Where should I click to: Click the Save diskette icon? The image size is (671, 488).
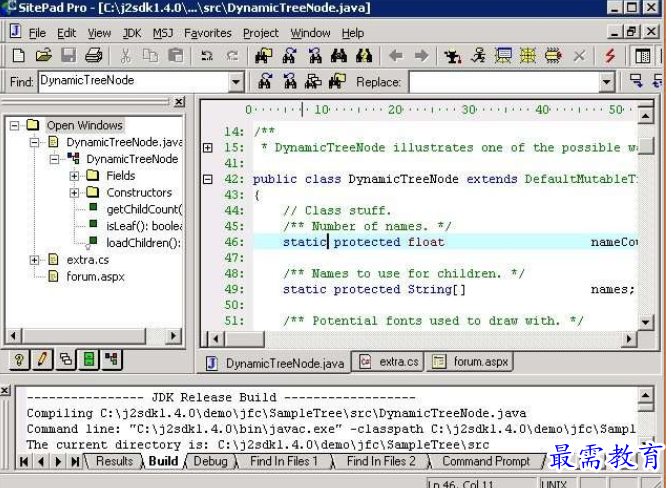pyautogui.click(x=68, y=56)
